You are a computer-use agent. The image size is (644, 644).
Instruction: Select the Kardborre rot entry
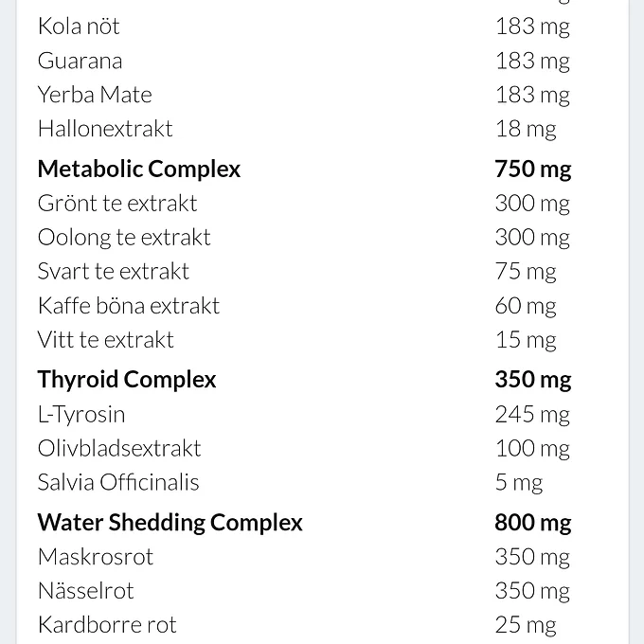coord(107,625)
